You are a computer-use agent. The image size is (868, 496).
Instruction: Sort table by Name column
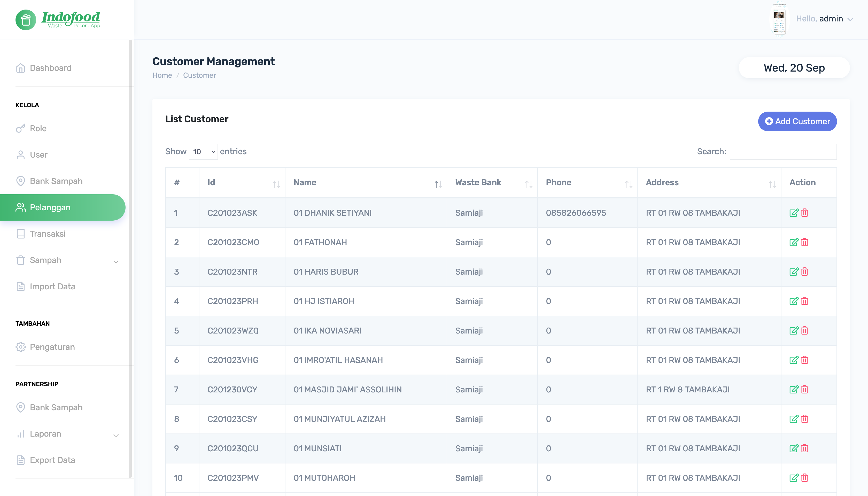(x=366, y=183)
